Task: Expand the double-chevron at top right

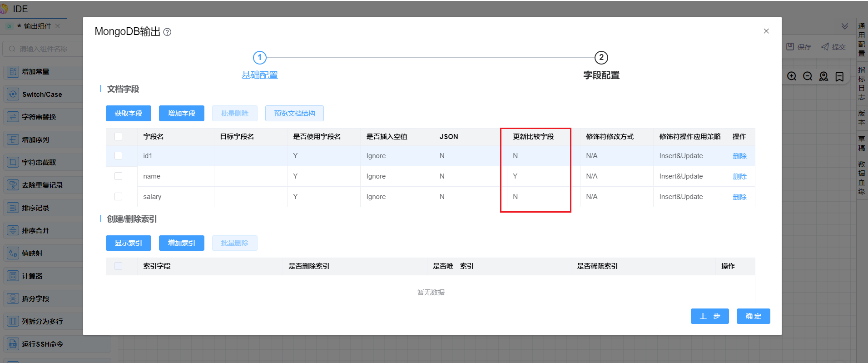Action: point(845,26)
